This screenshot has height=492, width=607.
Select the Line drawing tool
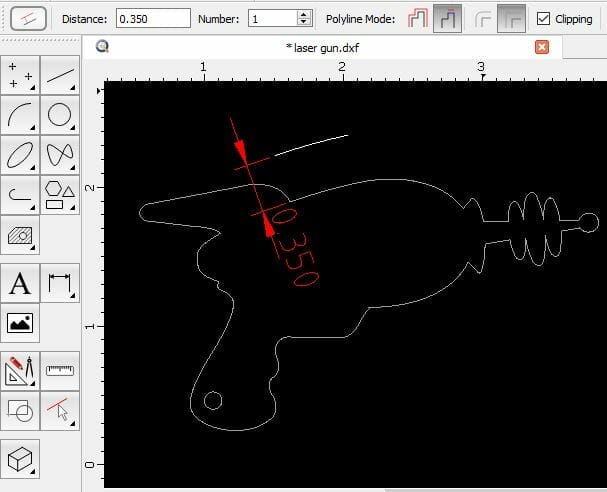point(60,75)
